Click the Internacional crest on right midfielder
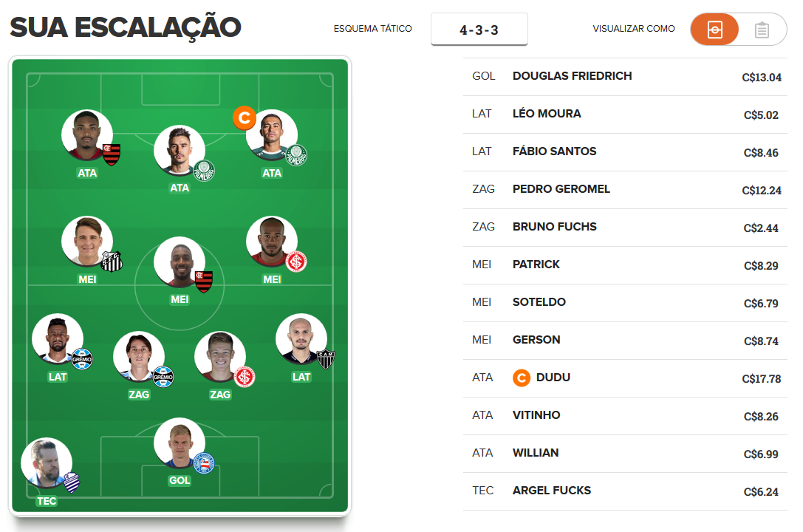 pos(296,262)
